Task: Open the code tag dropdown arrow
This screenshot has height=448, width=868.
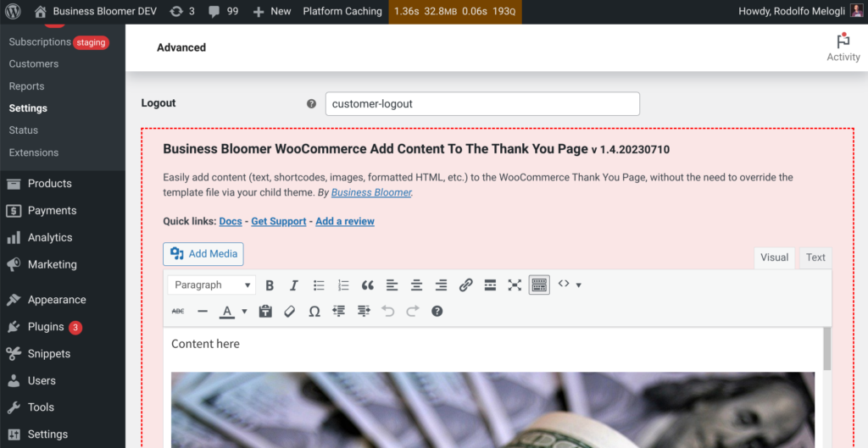Action: [x=578, y=285]
